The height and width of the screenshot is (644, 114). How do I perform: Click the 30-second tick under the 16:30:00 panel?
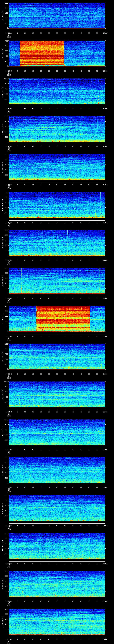pyautogui.click(x=57, y=639)
